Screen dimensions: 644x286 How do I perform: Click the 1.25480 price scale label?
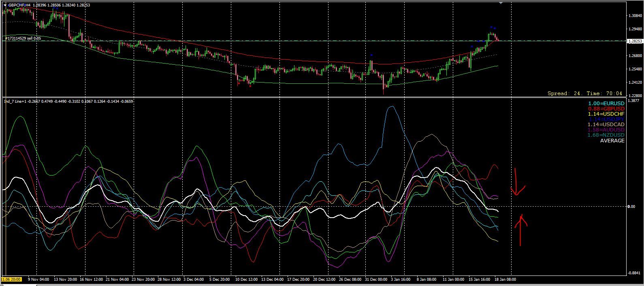point(635,69)
